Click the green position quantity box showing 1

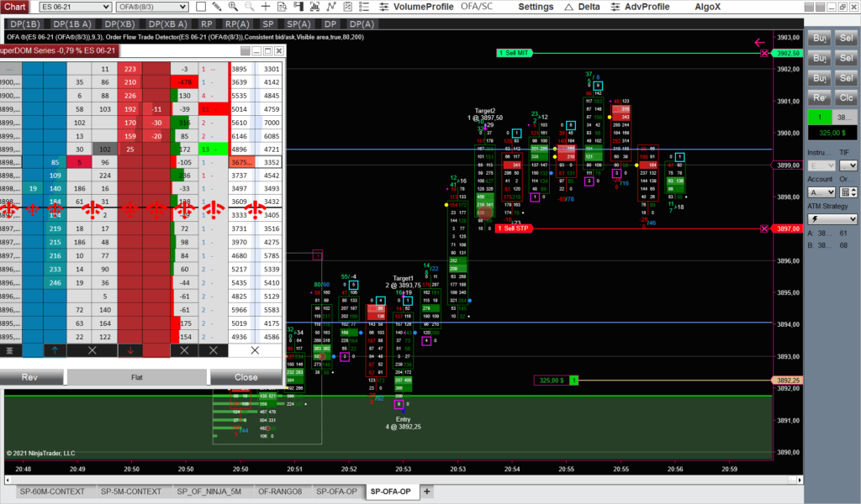click(819, 118)
